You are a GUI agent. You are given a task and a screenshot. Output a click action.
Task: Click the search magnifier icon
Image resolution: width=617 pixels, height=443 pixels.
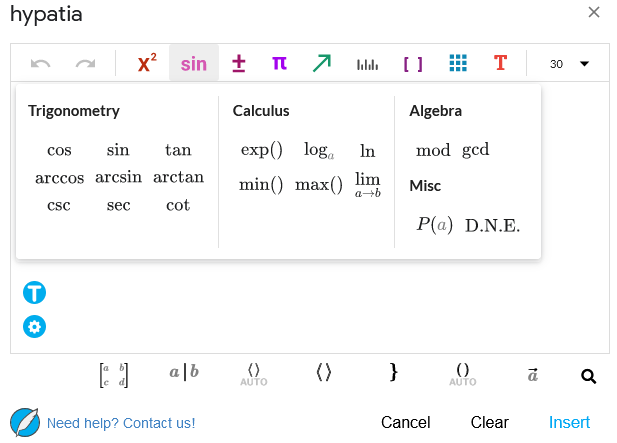click(588, 376)
